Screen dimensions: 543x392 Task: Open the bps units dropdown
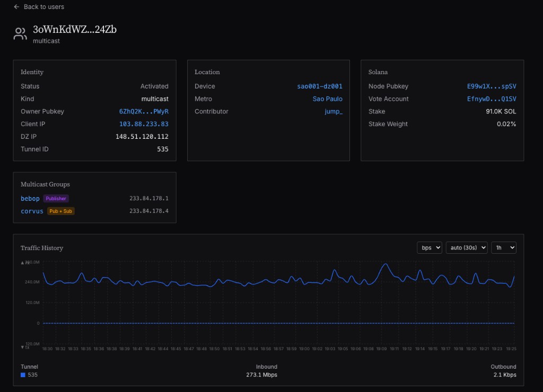pyautogui.click(x=429, y=247)
